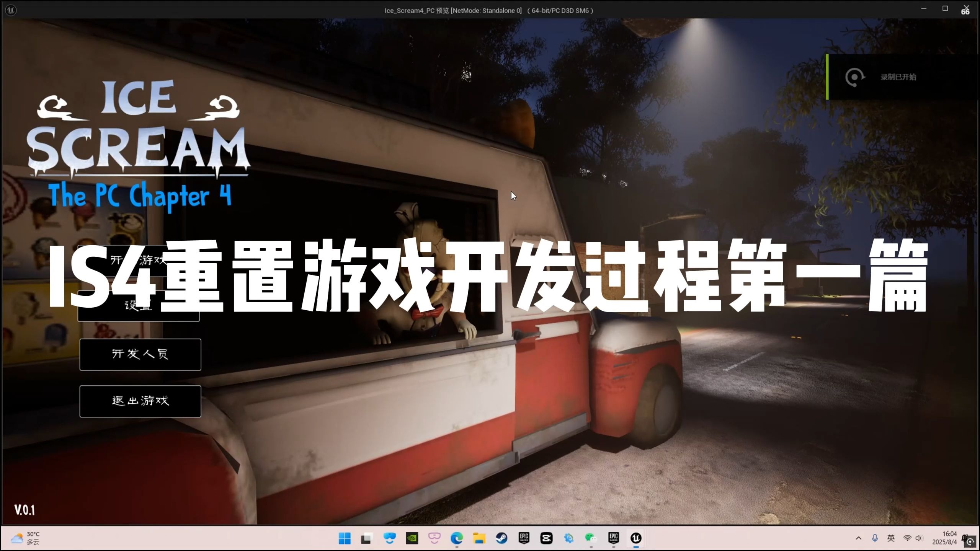Open the volume speaker tray icon
Screen dimensions: 980x551
click(919, 538)
